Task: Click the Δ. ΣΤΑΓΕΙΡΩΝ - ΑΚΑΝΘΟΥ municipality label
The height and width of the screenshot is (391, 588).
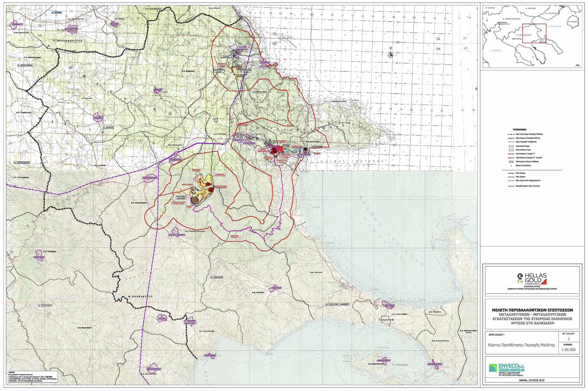Action: click(337, 304)
